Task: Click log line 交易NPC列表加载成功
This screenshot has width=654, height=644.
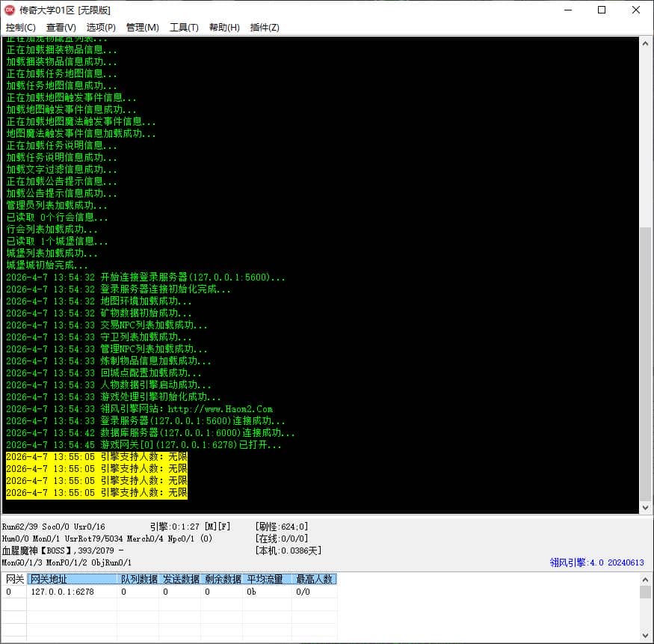Action: [106, 325]
